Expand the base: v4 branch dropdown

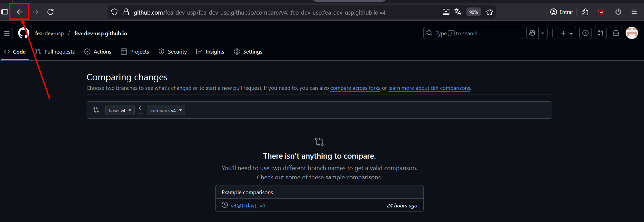pyautogui.click(x=120, y=110)
